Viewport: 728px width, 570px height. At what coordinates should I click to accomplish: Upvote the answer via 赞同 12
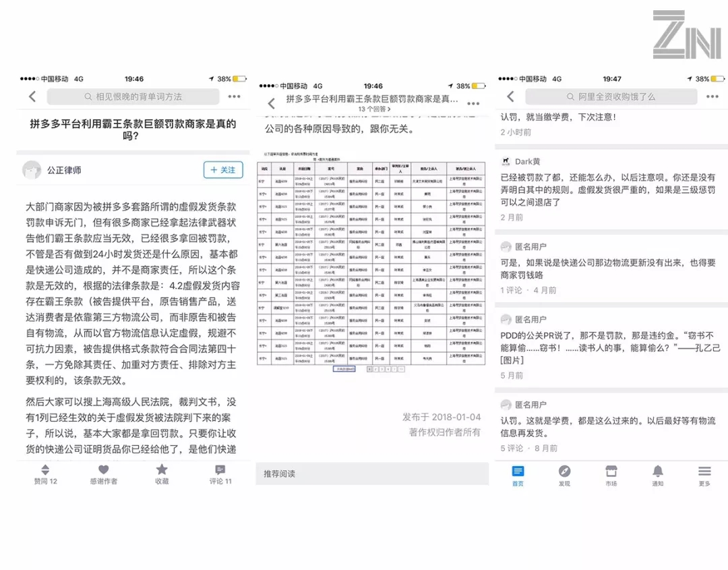pos(46,474)
